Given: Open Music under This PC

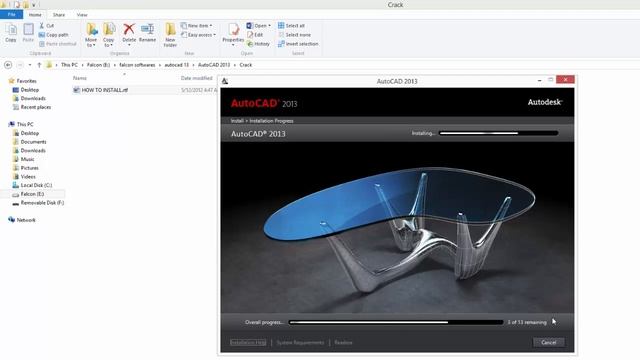Looking at the screenshot, I should click(24, 159).
